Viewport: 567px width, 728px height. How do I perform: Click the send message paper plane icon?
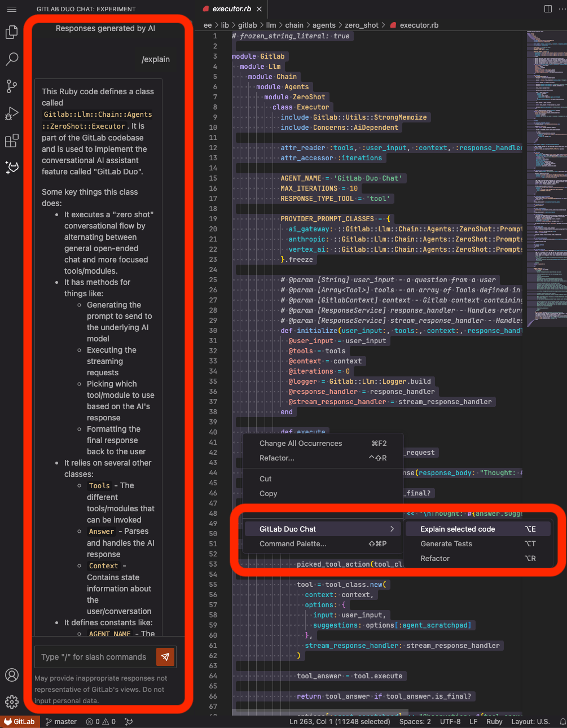click(x=165, y=656)
